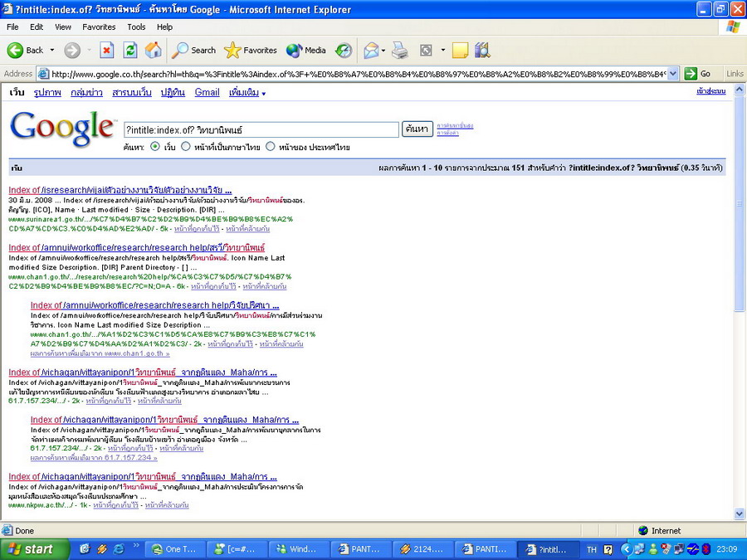Expand the เพิ่มเติม dropdown in Google navigation

click(247, 92)
